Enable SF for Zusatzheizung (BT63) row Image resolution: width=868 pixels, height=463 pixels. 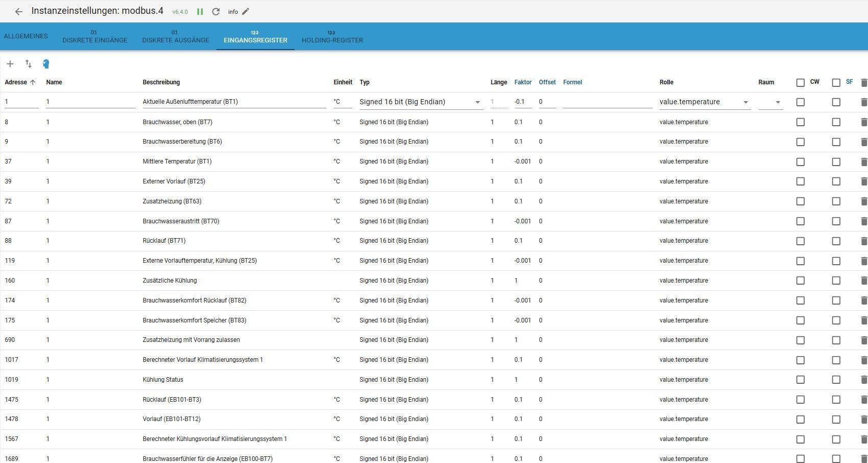click(x=836, y=201)
